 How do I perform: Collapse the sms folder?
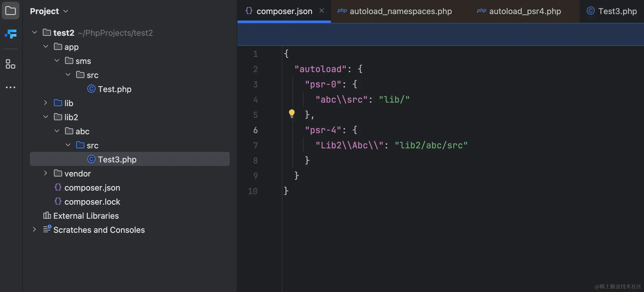(57, 60)
